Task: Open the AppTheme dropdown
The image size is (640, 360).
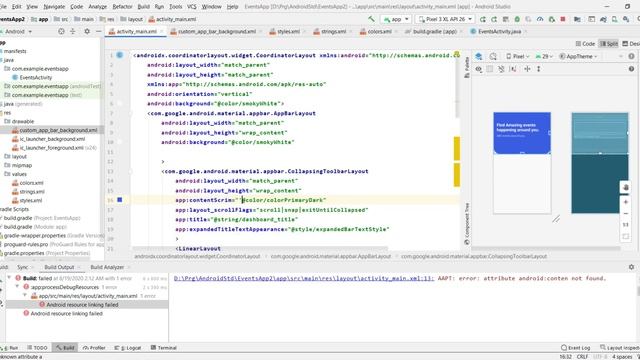Action: point(578,56)
